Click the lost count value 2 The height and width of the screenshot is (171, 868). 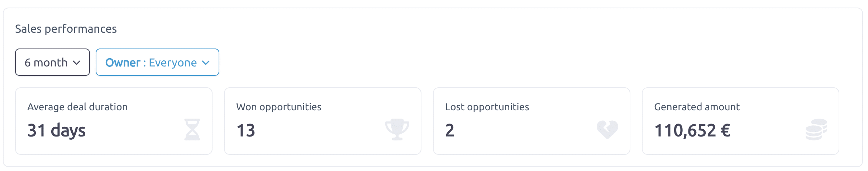point(450,130)
